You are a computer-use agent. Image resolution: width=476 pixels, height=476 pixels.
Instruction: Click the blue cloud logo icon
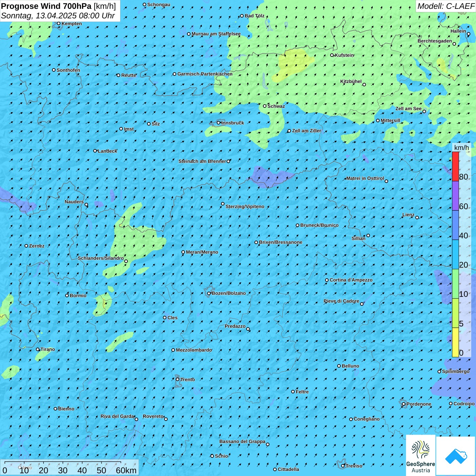coord(456,456)
